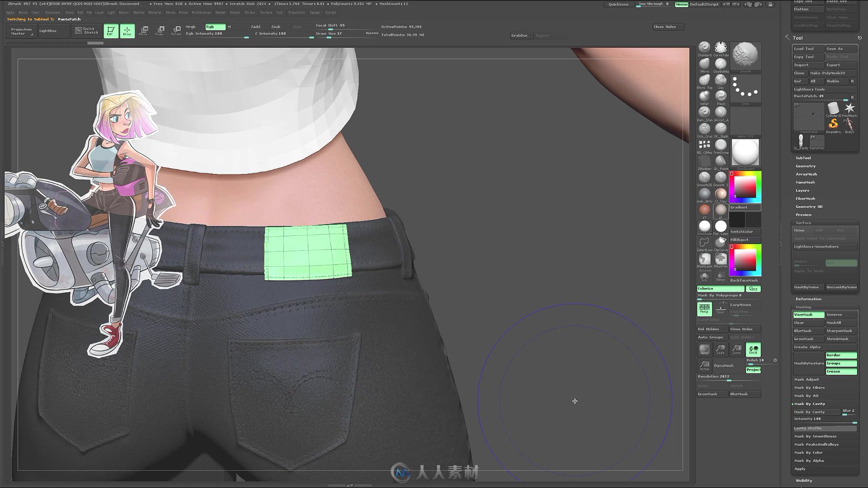Image resolution: width=868 pixels, height=488 pixels.
Task: Toggle Transp transparency mode
Action: pos(721,277)
